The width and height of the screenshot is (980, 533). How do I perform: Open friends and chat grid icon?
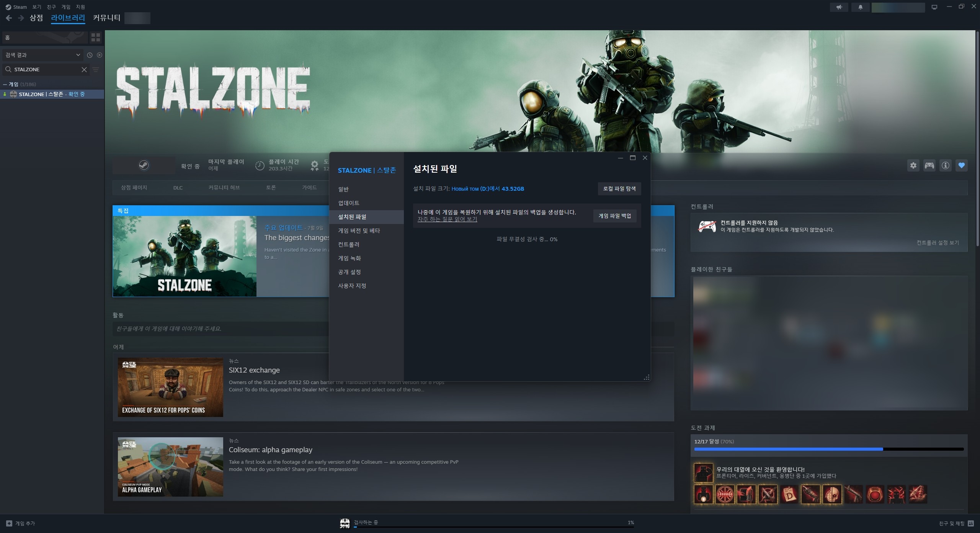point(971,523)
